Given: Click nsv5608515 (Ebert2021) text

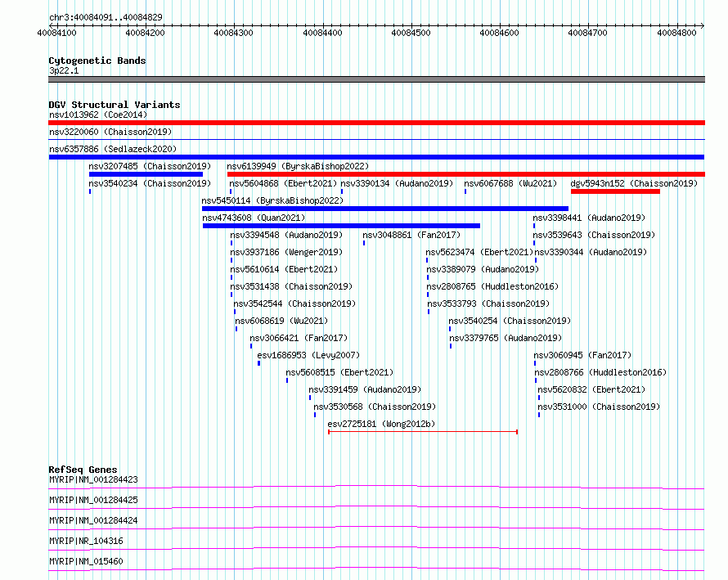Looking at the screenshot, I should point(339,372).
